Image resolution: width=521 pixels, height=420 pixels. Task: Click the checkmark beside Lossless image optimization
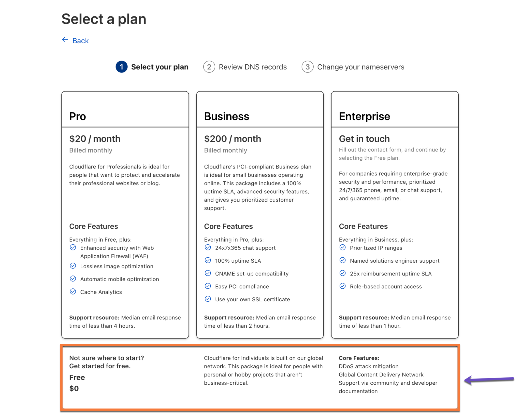[x=73, y=266]
